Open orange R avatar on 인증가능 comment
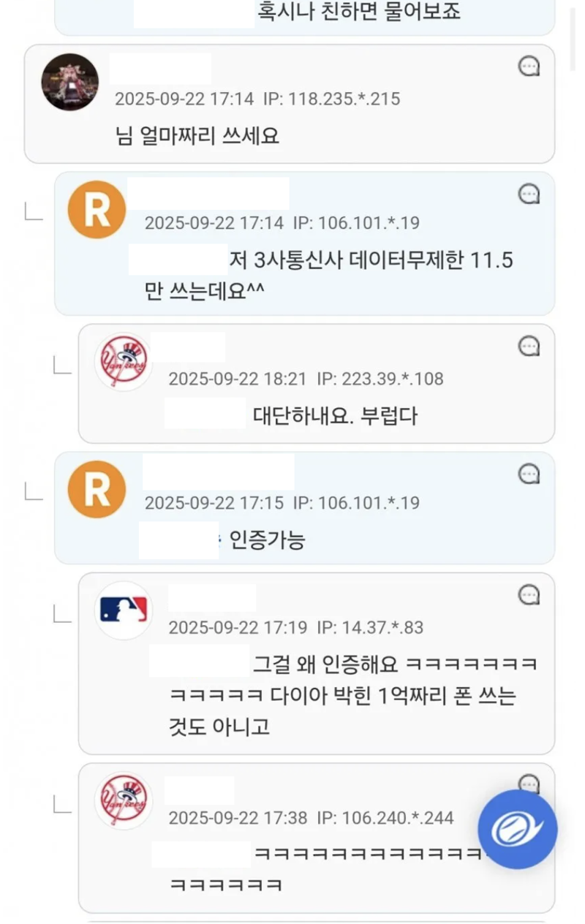The width and height of the screenshot is (585, 924). [97, 490]
